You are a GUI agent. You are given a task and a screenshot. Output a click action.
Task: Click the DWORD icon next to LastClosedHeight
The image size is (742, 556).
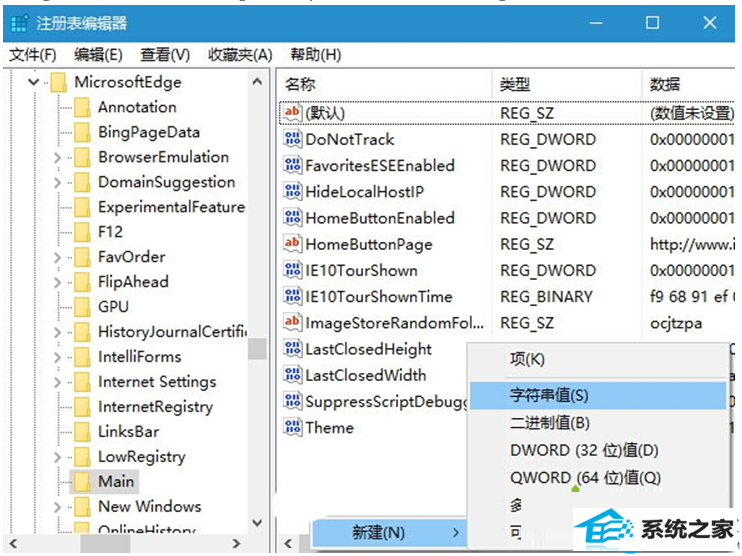292,349
